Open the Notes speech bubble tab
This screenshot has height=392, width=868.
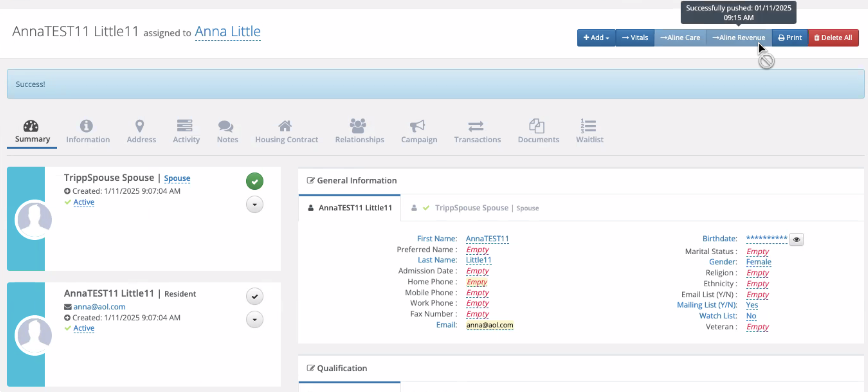pos(226,126)
